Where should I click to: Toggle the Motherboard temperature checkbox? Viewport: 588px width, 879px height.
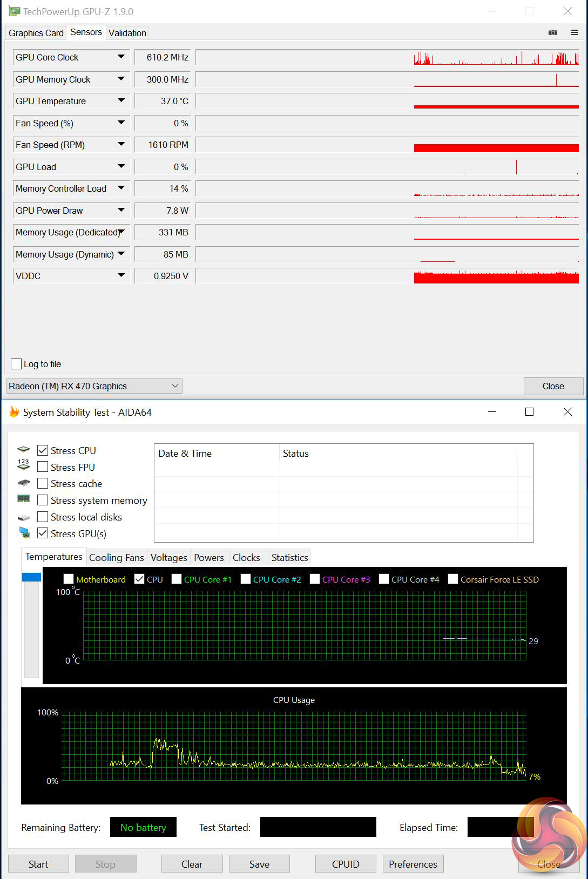click(x=69, y=579)
